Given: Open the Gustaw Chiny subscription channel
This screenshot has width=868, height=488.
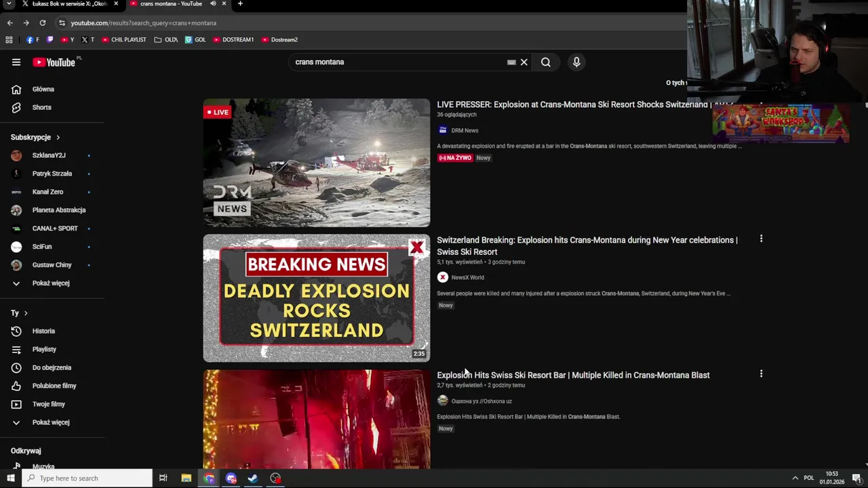Looking at the screenshot, I should (52, 266).
